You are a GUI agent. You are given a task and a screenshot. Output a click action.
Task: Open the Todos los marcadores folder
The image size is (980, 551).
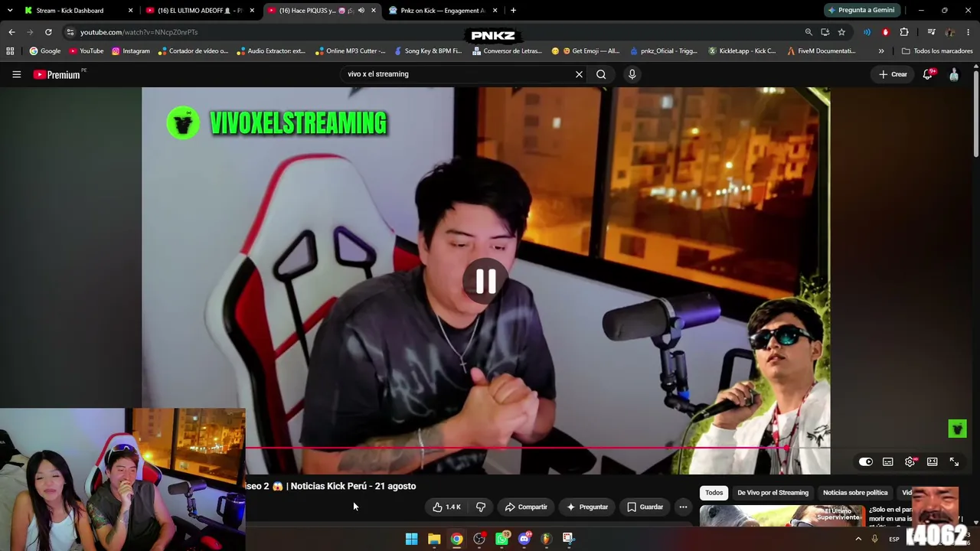[937, 51]
